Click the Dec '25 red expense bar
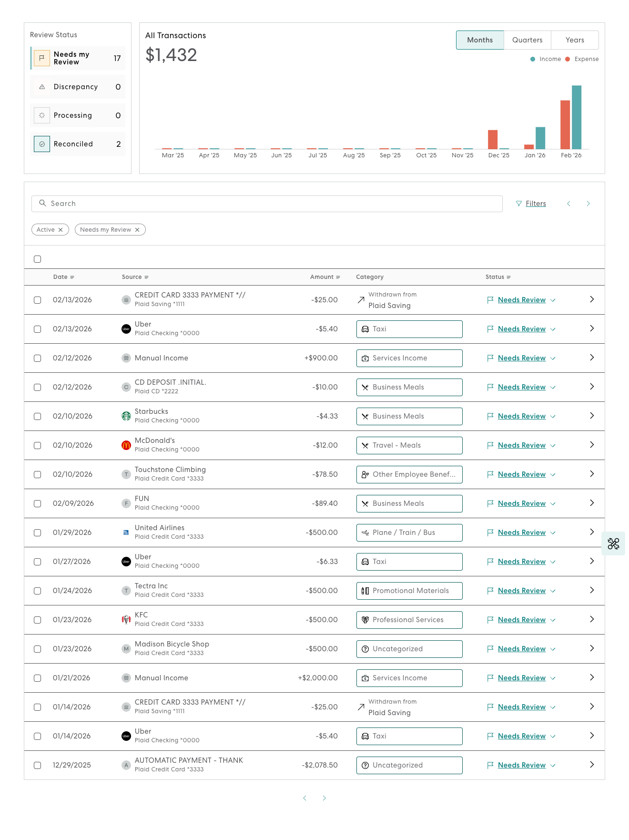629x840 pixels. 493,140
